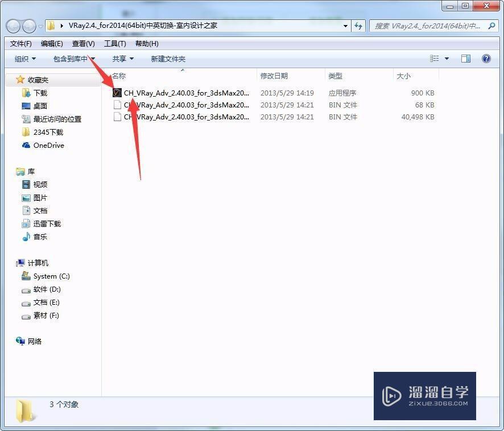The image size is (504, 431).
Task: Expand the address bar history dropdown
Action: (x=345, y=26)
